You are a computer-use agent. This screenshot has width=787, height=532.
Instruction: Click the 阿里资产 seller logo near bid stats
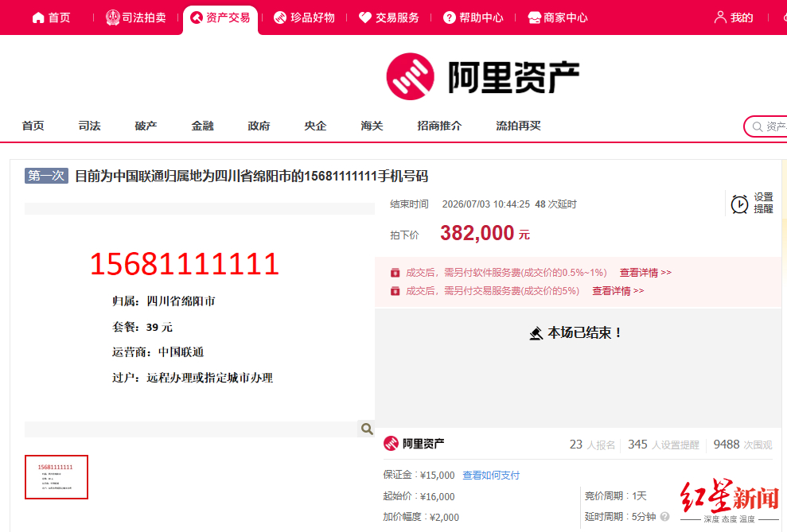(414, 444)
